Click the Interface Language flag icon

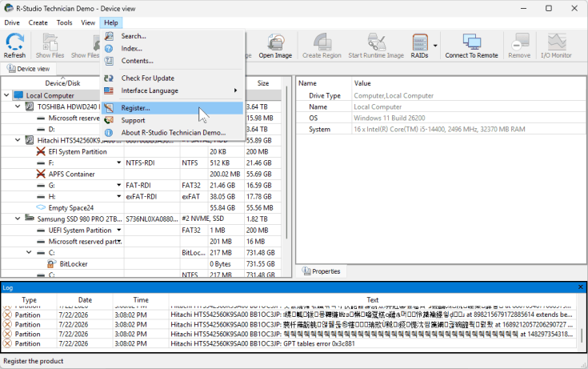[x=109, y=90]
